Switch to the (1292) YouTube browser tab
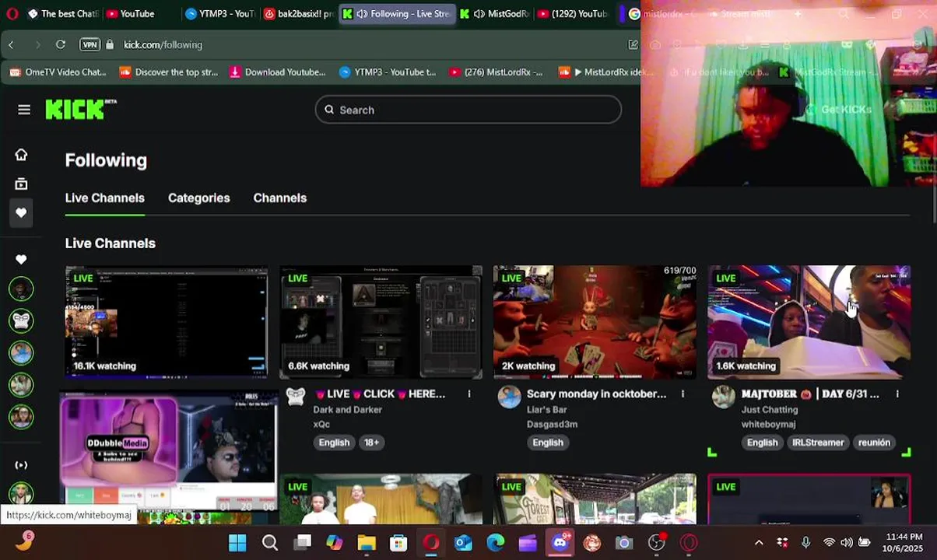This screenshot has height=560, width=937. pyautogui.click(x=573, y=14)
